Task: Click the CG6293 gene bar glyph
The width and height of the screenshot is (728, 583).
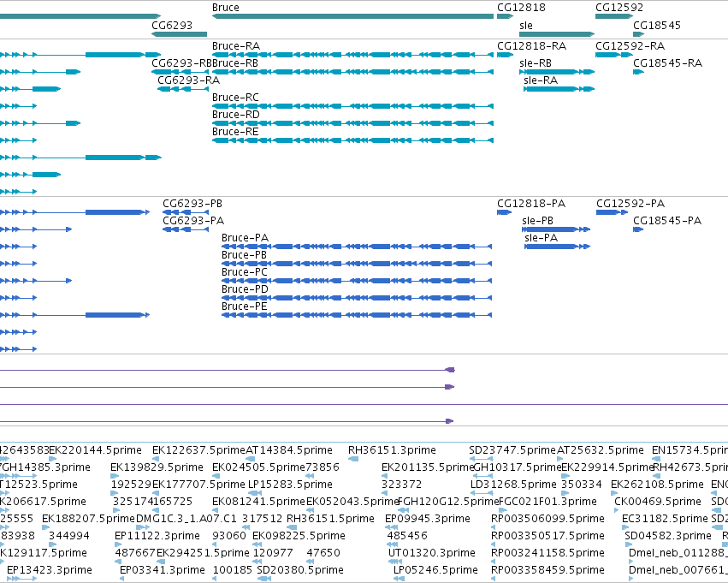Action: (179, 34)
